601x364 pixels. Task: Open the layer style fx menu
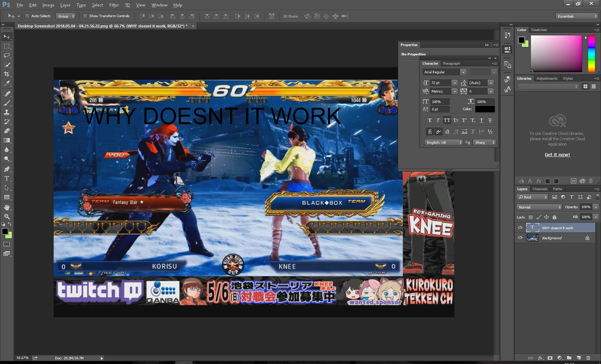coord(541,358)
